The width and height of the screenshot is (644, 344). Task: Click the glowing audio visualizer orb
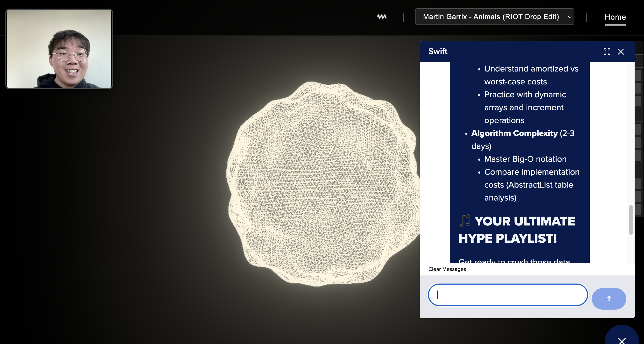[323, 184]
